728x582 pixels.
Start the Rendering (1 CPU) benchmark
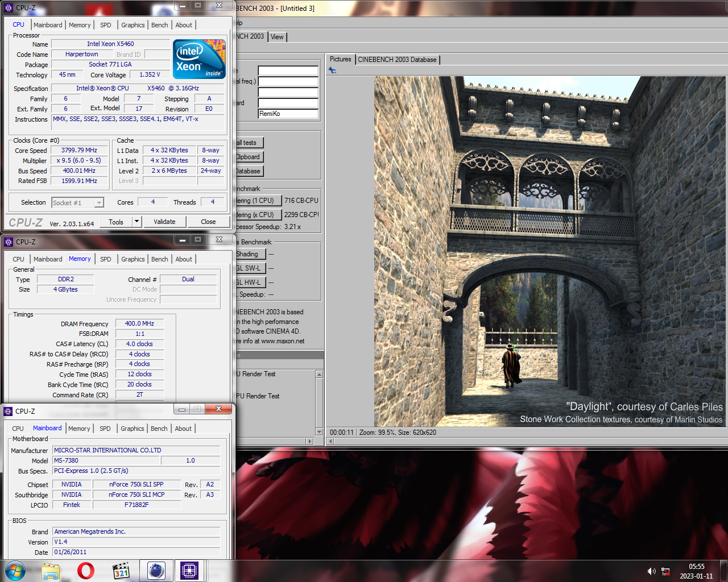(x=259, y=201)
